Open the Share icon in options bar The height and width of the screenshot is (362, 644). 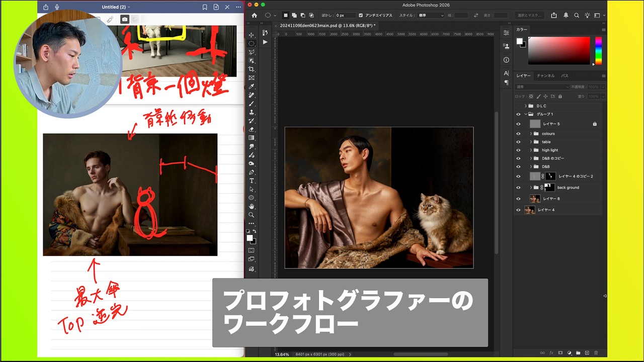click(554, 16)
